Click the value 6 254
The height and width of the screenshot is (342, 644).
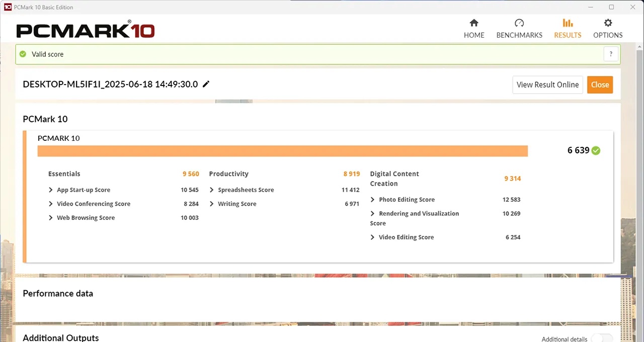[513, 237]
